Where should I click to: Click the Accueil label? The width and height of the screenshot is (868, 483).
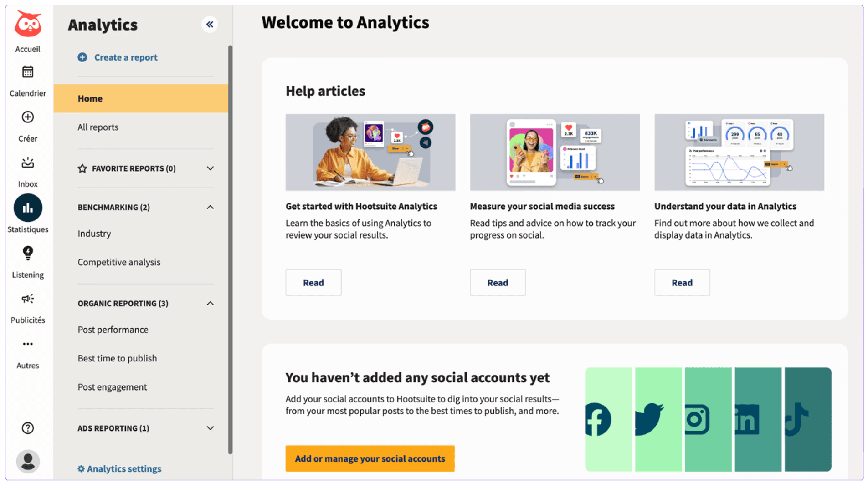28,49
